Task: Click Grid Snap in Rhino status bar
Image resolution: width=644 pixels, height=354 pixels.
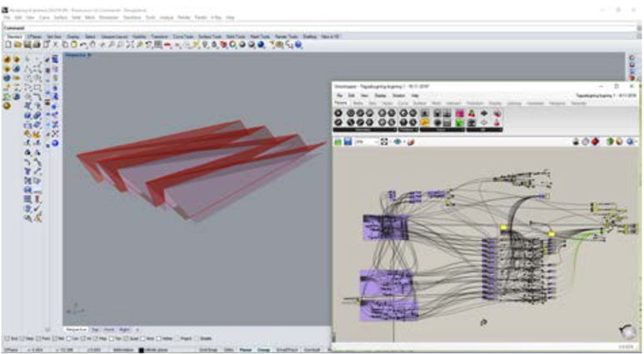Action: coord(207,350)
